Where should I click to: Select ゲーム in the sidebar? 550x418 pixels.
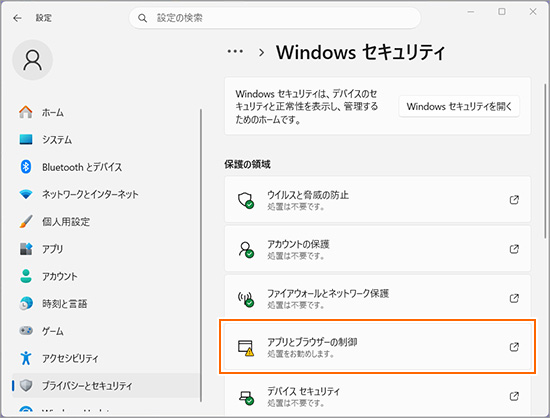point(106,331)
